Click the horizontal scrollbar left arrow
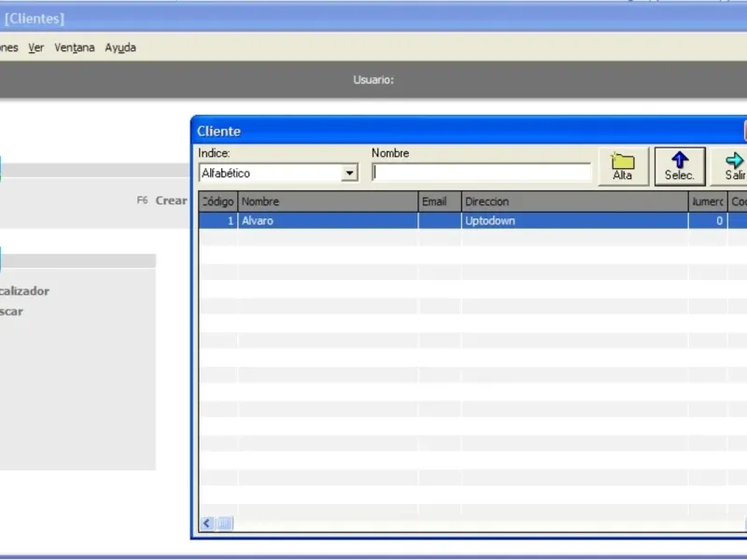 (x=206, y=524)
